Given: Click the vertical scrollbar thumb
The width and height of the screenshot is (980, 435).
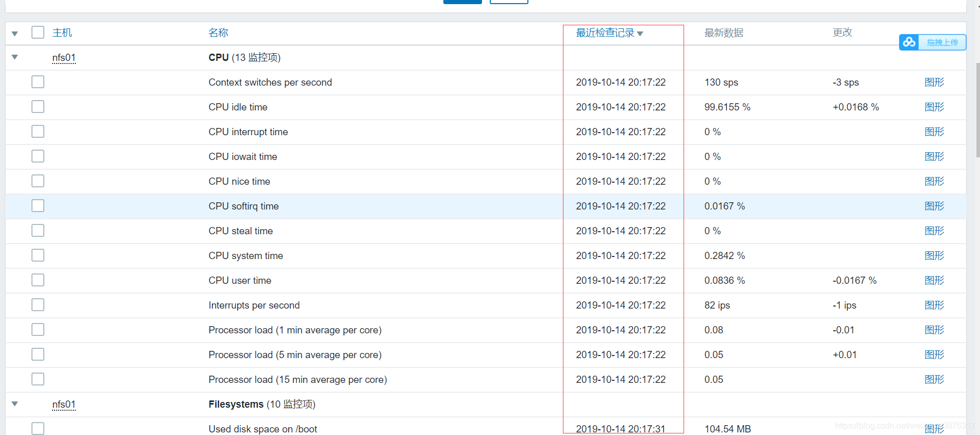Looking at the screenshot, I should [977, 110].
